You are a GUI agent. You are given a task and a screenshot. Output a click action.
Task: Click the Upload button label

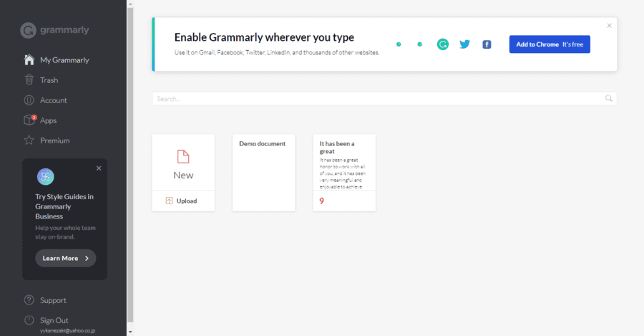[x=187, y=201]
